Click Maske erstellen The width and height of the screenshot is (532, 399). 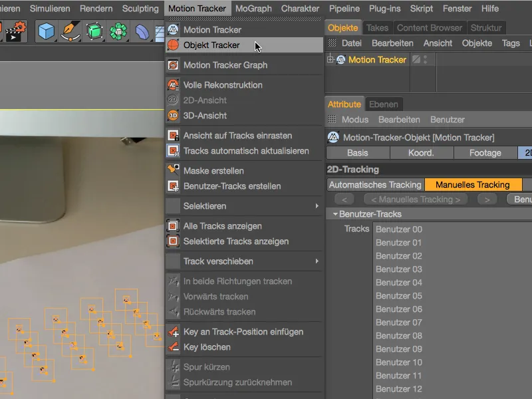coord(244,171)
